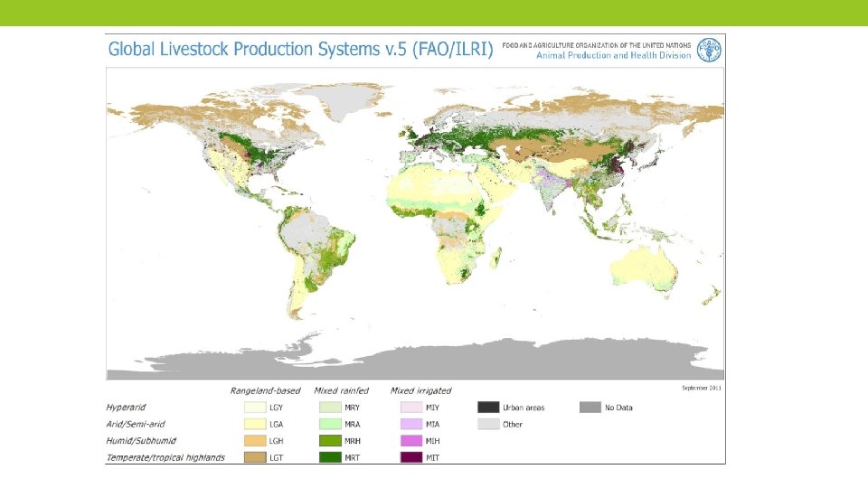Select the LGA legend color swatch
The image size is (868, 488).
[255, 424]
